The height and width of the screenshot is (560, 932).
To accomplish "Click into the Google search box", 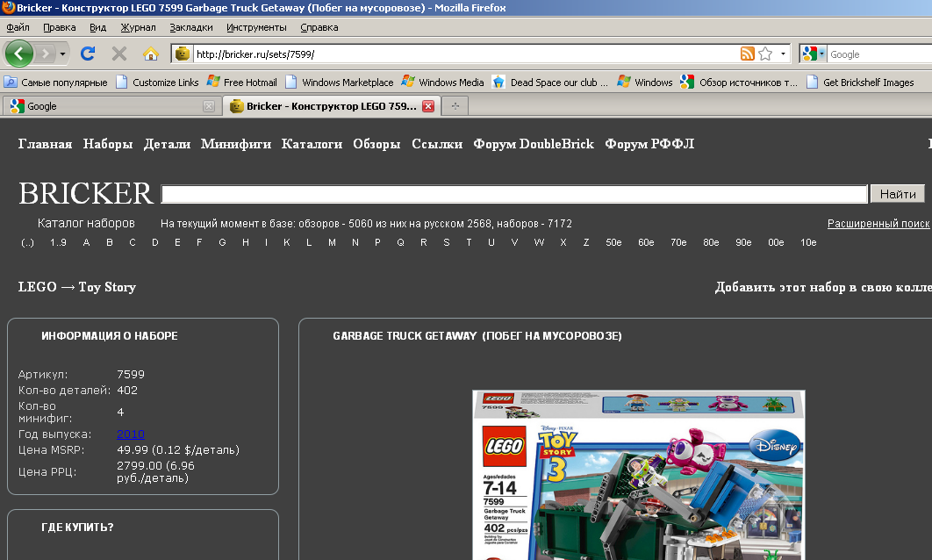I will pos(879,54).
